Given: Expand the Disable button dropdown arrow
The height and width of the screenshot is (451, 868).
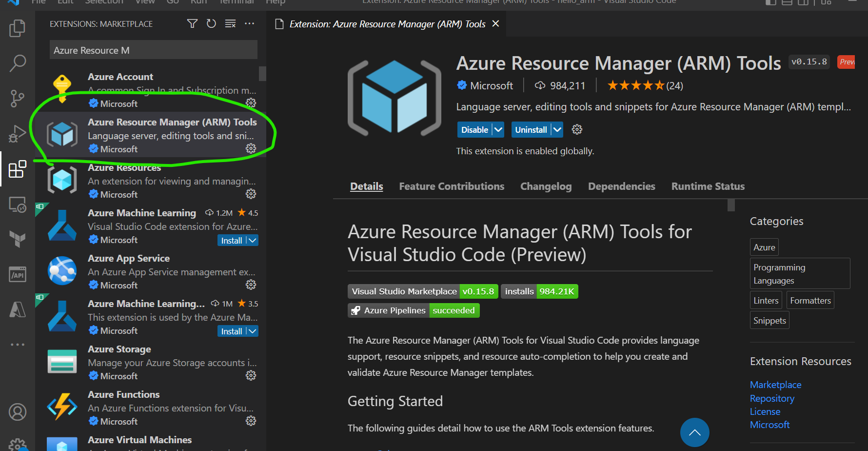Looking at the screenshot, I should click(498, 129).
